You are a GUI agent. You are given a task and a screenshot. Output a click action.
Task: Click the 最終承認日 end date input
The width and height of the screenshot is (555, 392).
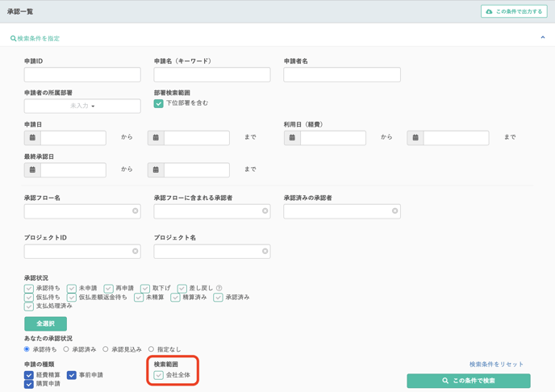coord(197,170)
